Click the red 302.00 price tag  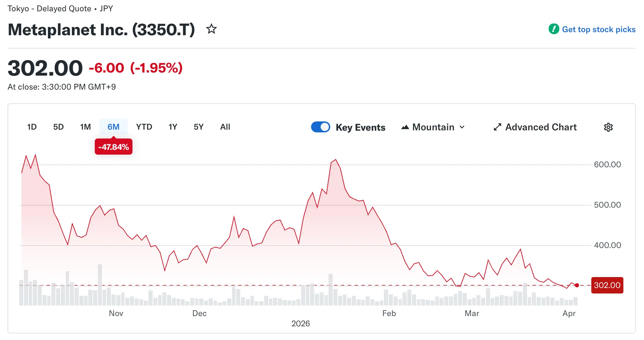pyautogui.click(x=607, y=285)
